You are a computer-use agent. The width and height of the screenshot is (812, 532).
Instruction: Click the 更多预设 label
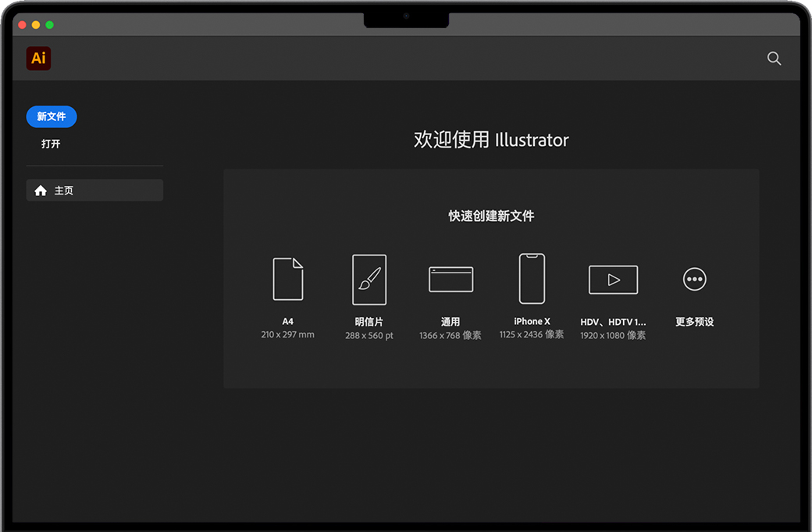click(x=694, y=322)
